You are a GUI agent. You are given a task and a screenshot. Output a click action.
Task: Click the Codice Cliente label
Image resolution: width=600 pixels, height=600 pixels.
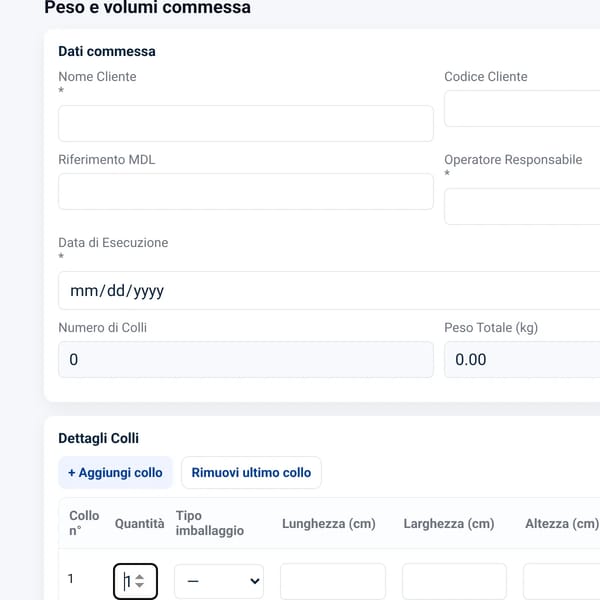tap(486, 77)
